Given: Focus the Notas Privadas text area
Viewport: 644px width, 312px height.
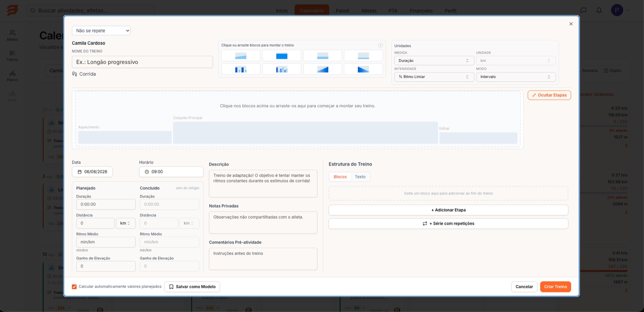Looking at the screenshot, I should (263, 222).
